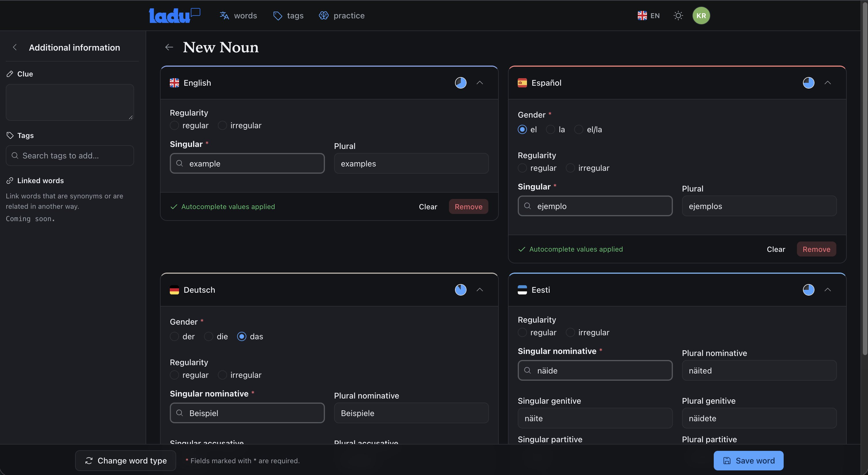The image size is (868, 475).
Task: Click the Estonian flag in the Eesti card
Action: pos(522,290)
